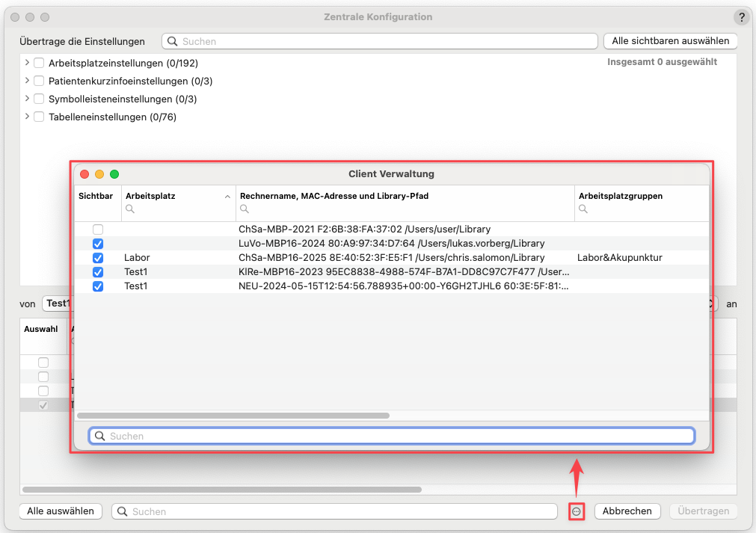This screenshot has width=756, height=533.
Task: Open the help question mark button
Action: (x=742, y=17)
